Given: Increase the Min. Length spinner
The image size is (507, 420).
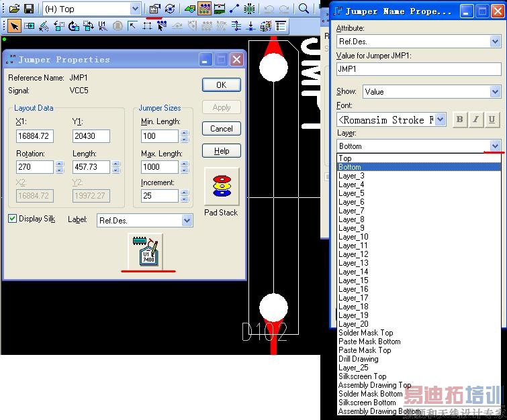Looking at the screenshot, I should click(184, 133).
